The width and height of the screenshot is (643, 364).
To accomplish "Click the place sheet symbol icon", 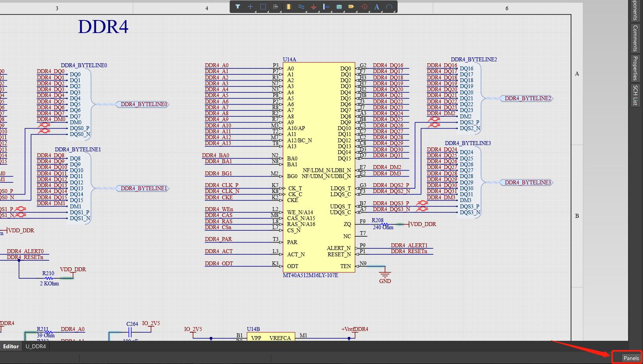I will click(x=339, y=7).
